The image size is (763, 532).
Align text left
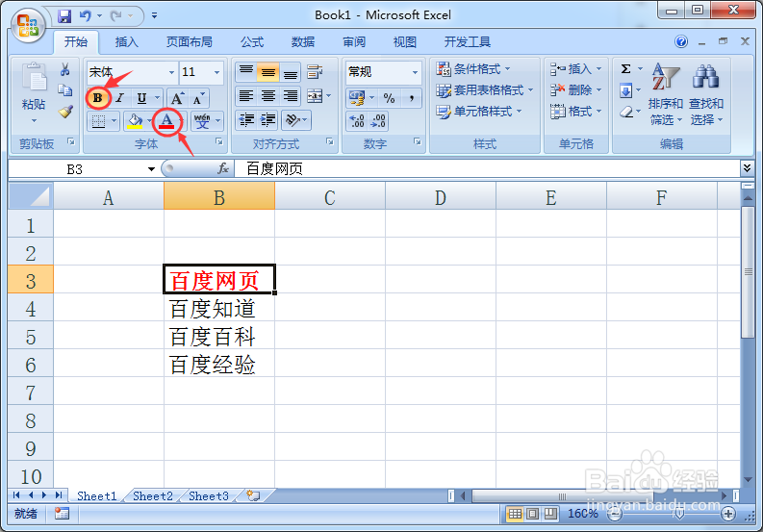click(245, 96)
